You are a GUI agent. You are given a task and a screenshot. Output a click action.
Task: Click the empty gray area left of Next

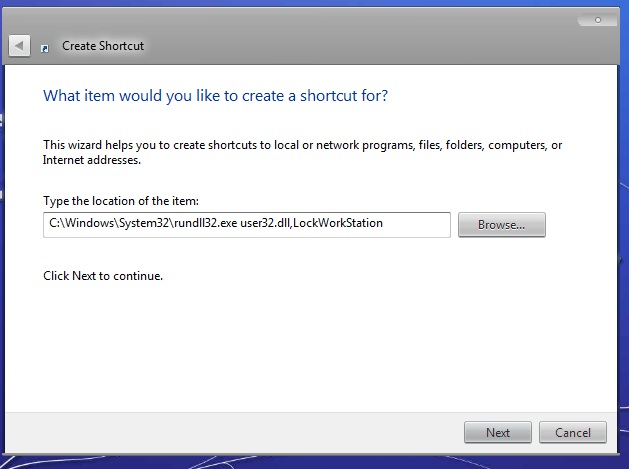pos(250,432)
